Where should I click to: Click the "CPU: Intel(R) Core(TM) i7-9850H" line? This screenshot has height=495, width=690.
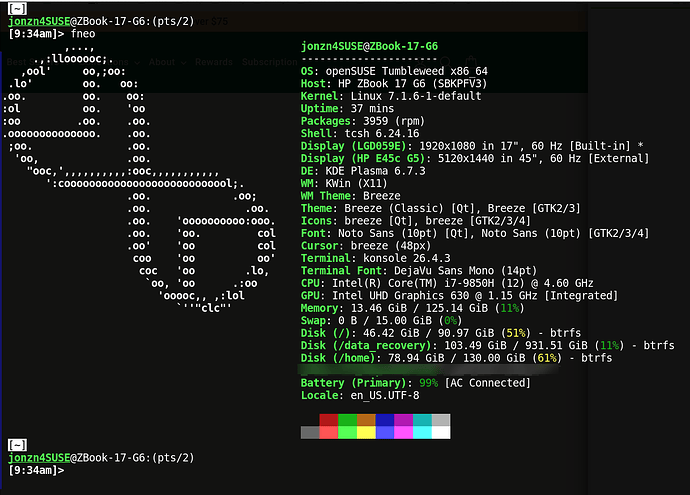[447, 283]
